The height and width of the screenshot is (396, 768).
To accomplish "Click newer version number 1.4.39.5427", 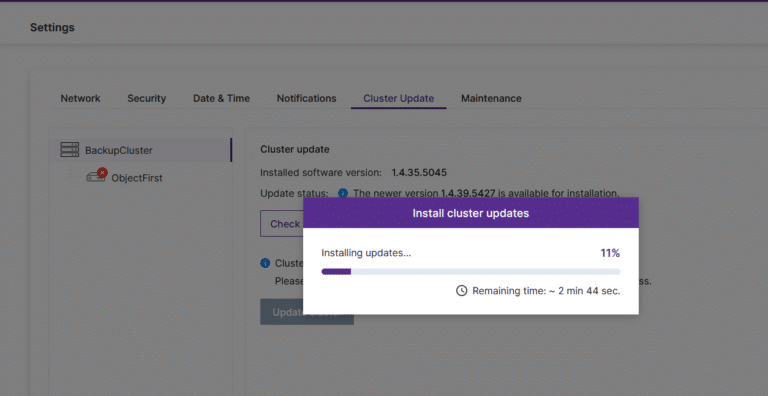I will coord(469,193).
